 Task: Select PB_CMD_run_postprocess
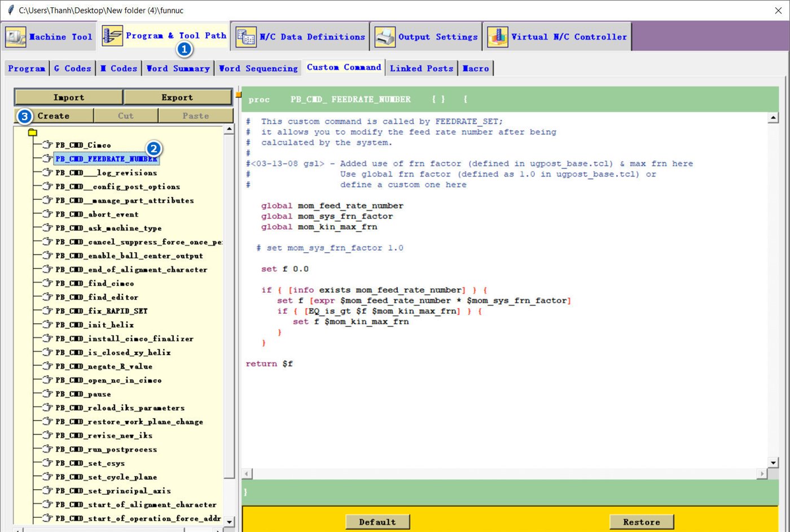coord(106,449)
